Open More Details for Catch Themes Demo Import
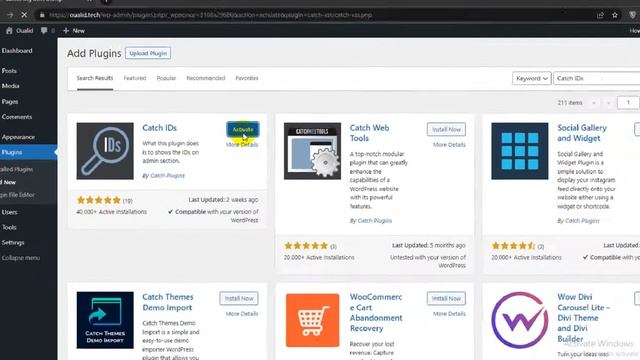The width and height of the screenshot is (640, 360). [242, 313]
